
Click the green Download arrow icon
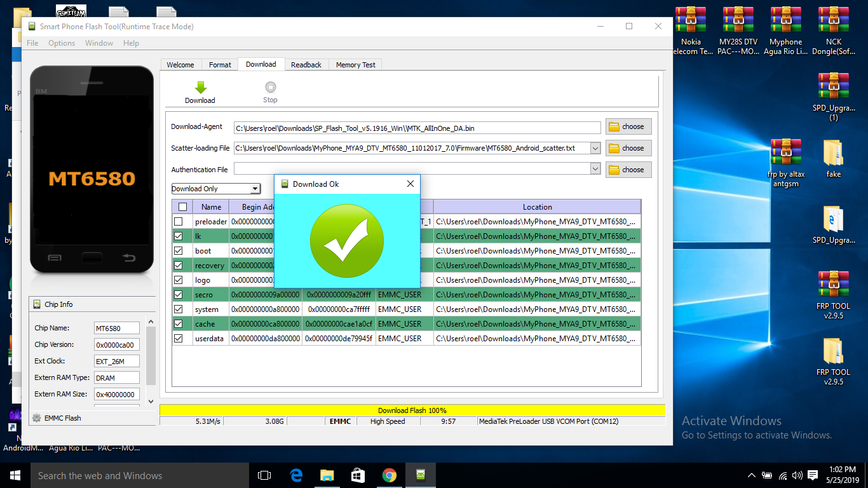200,88
